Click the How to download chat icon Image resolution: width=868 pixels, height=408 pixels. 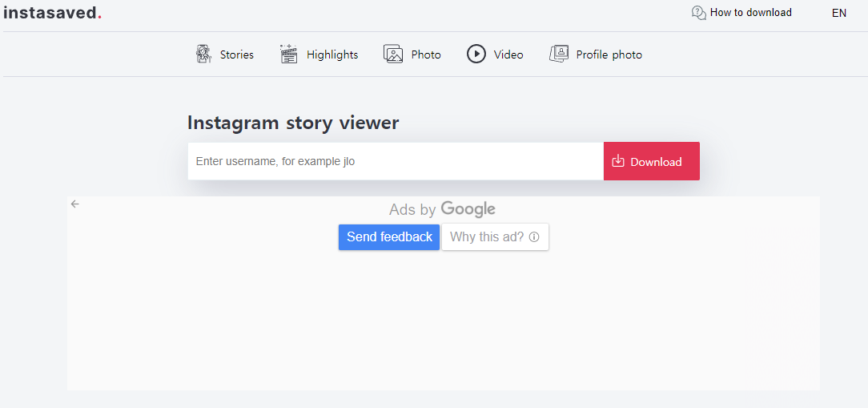pyautogui.click(x=698, y=13)
